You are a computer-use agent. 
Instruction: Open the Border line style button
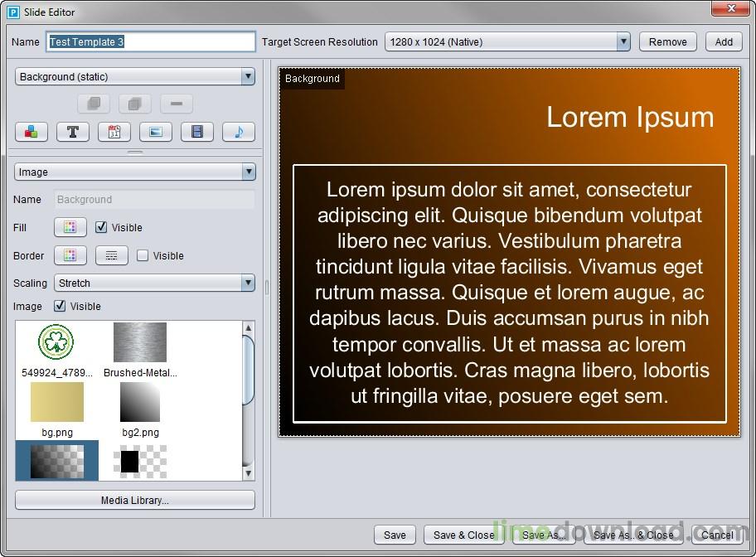pyautogui.click(x=112, y=255)
